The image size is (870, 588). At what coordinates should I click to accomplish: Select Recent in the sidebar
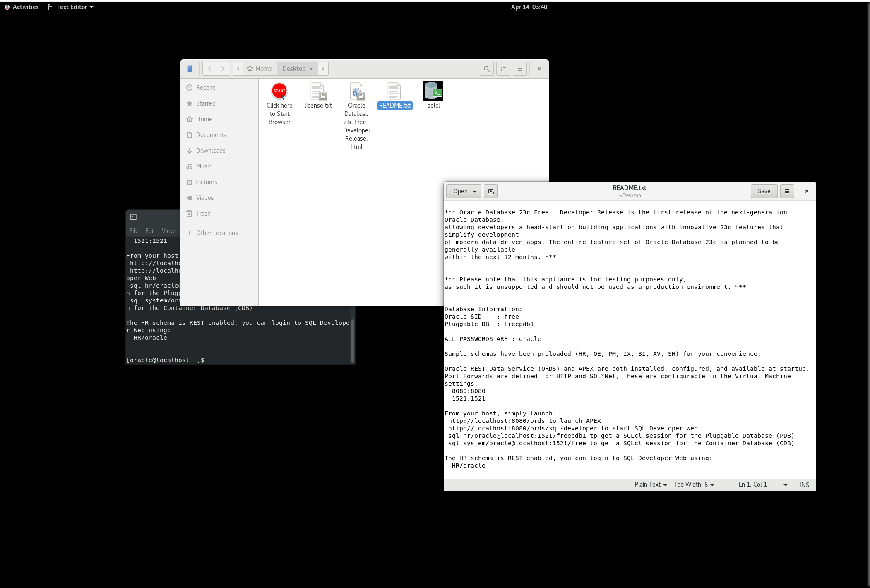tap(219, 88)
